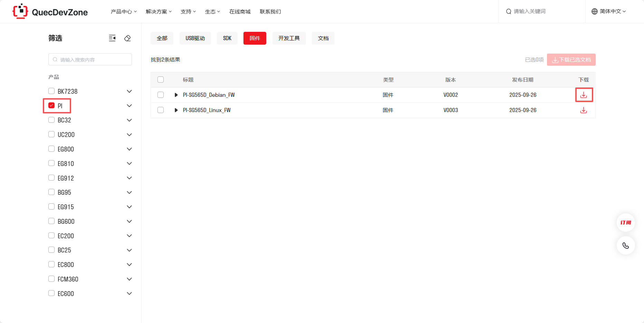
Task: Switch to the SDK tab
Action: (x=227, y=38)
